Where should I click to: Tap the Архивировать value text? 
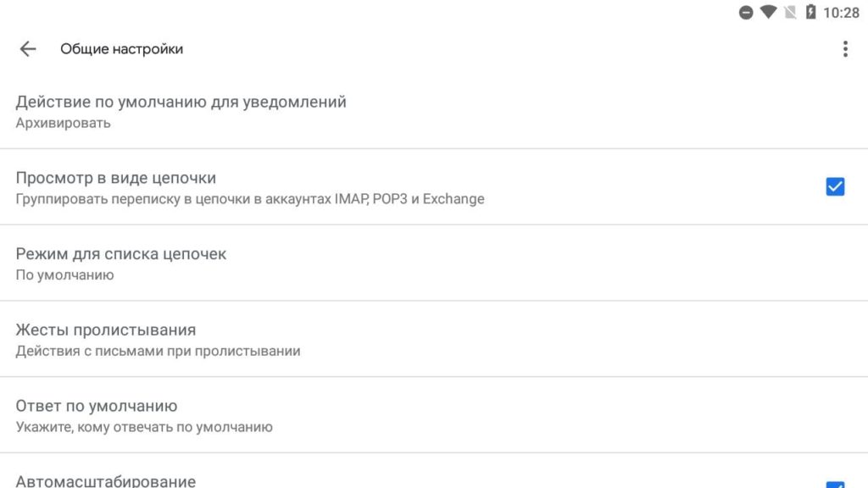click(63, 123)
